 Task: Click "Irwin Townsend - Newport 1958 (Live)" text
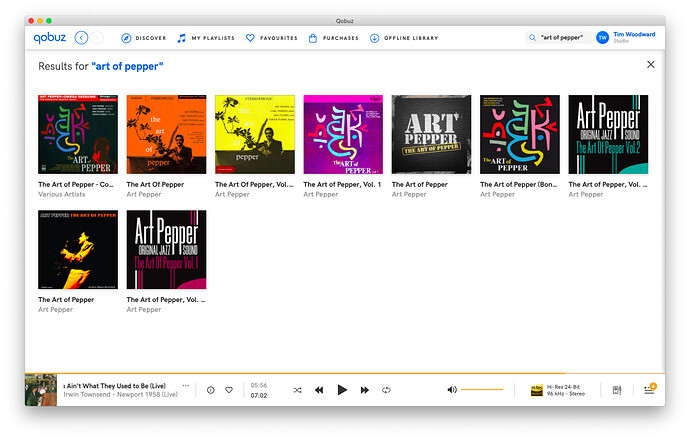coord(121,395)
